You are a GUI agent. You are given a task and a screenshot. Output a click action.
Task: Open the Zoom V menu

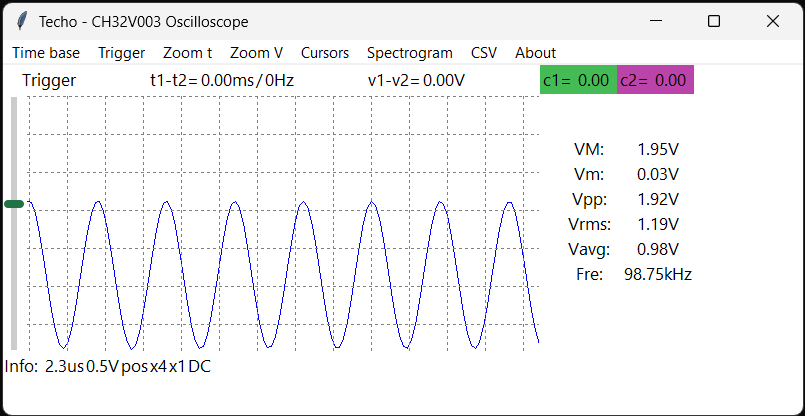(256, 53)
